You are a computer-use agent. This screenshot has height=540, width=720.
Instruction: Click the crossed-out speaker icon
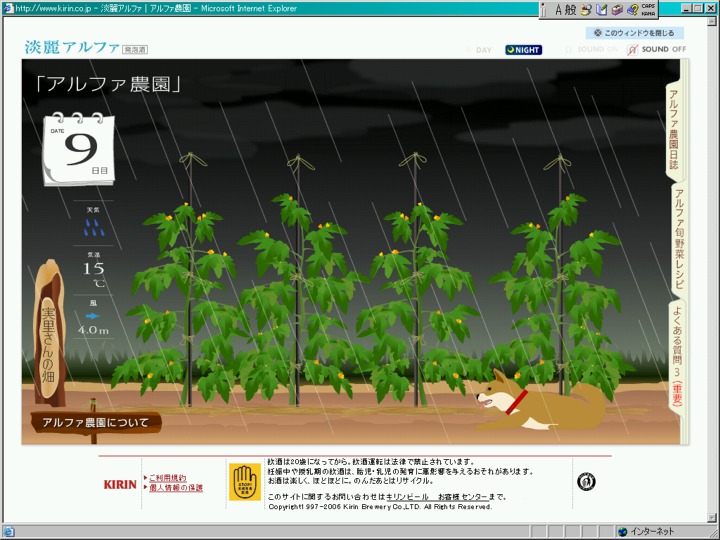point(632,50)
